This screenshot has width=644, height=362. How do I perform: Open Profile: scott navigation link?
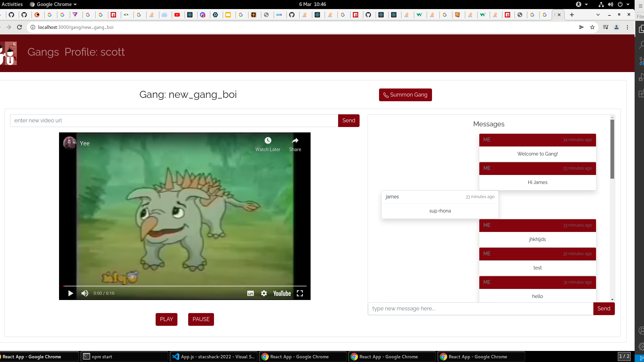tap(95, 52)
